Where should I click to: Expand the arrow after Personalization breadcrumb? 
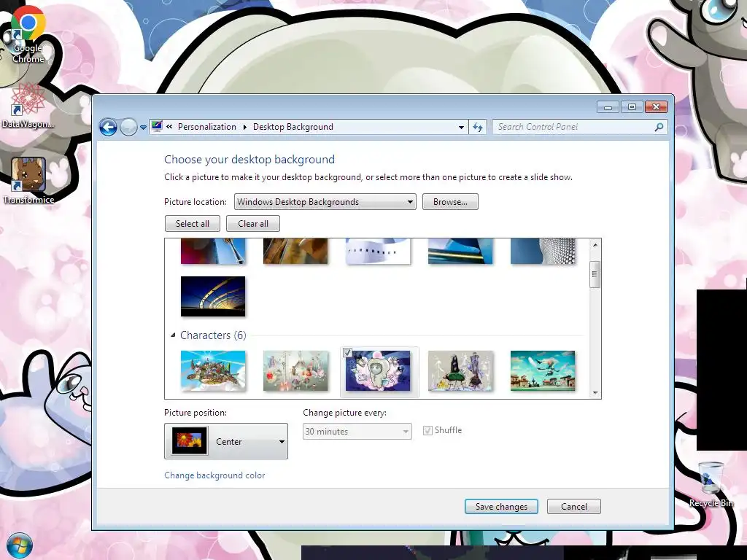(245, 127)
